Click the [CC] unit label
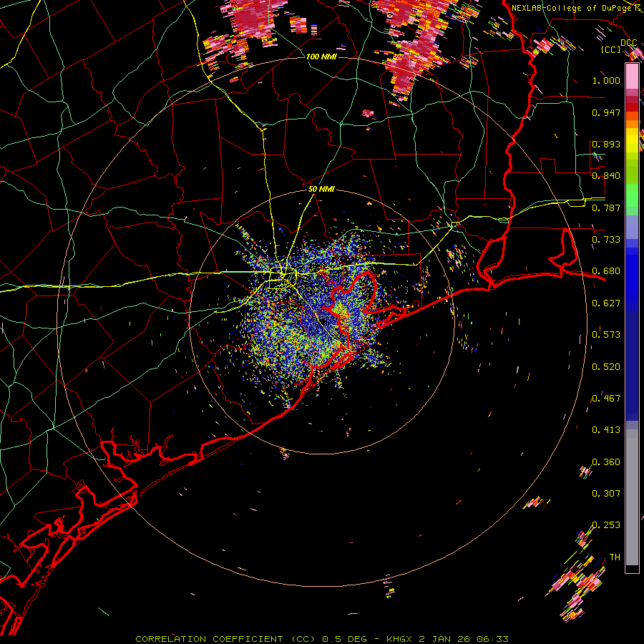The image size is (644, 644). click(x=610, y=49)
